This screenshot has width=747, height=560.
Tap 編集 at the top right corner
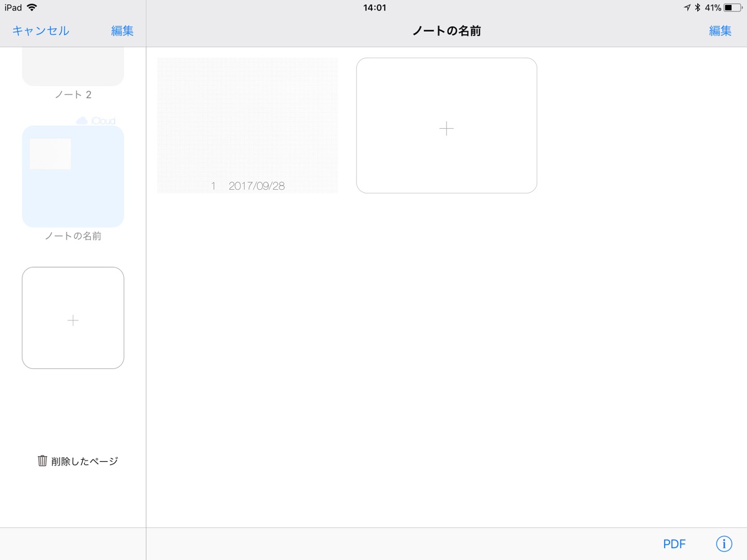coord(720,31)
